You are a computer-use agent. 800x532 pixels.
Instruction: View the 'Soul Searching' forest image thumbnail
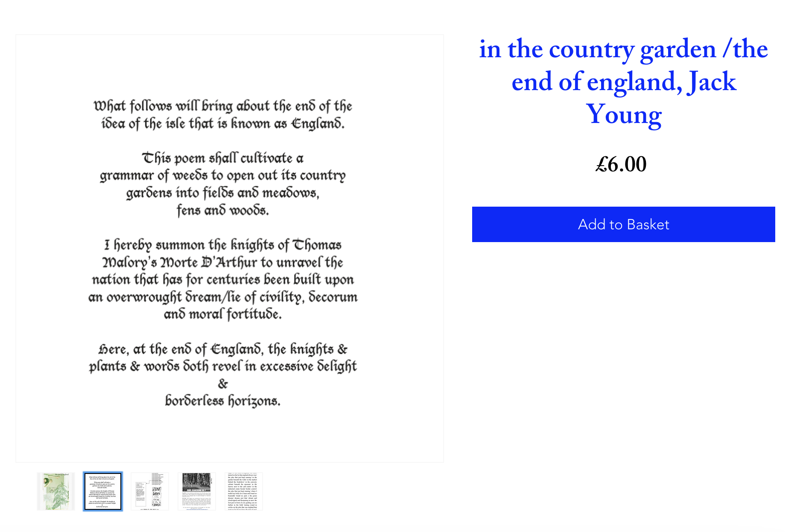(x=197, y=491)
